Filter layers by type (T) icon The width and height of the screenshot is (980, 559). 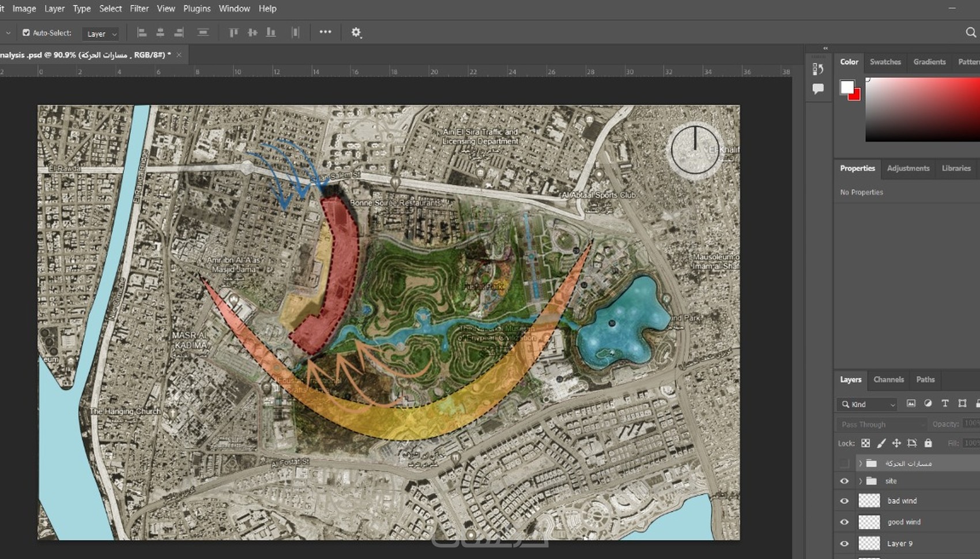[x=945, y=403]
